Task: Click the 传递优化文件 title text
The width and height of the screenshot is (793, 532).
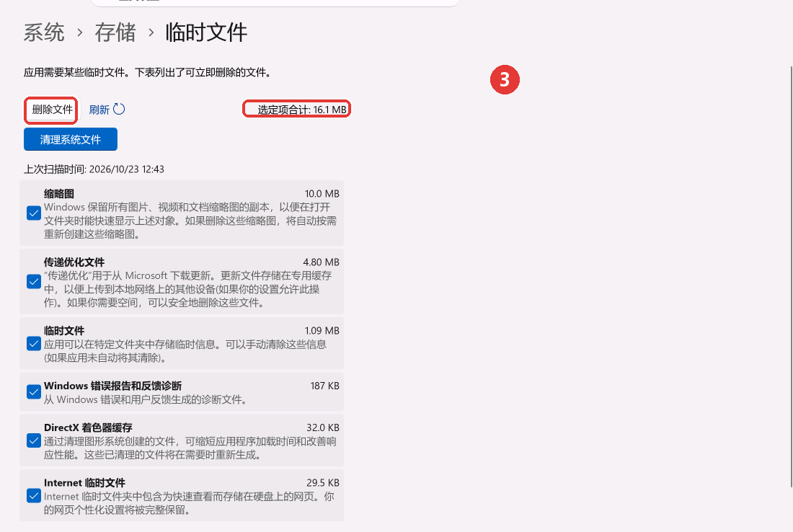Action: (74, 262)
